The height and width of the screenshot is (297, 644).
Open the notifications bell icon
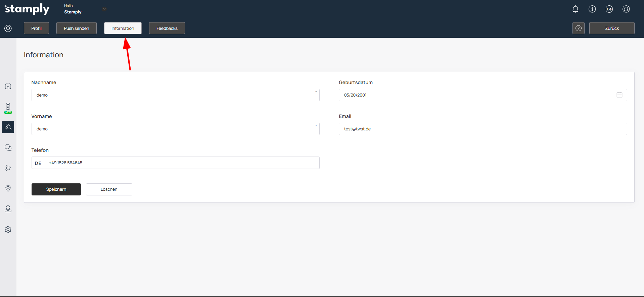click(x=575, y=9)
